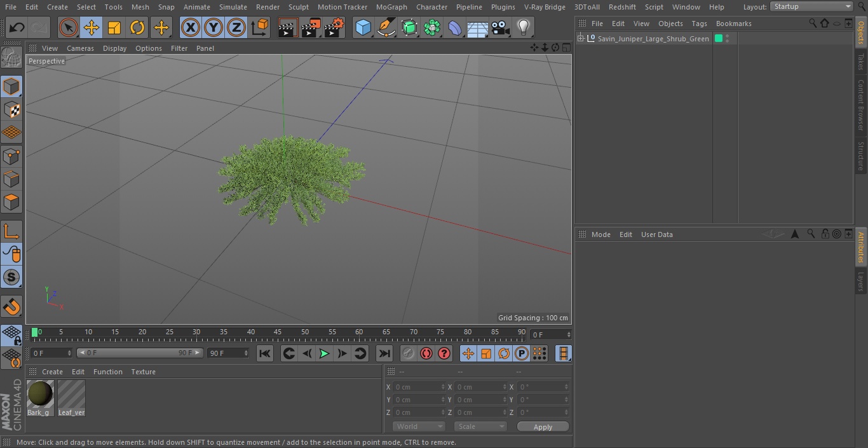Click Go to Start playback button
The height and width of the screenshot is (448, 868).
(x=265, y=353)
